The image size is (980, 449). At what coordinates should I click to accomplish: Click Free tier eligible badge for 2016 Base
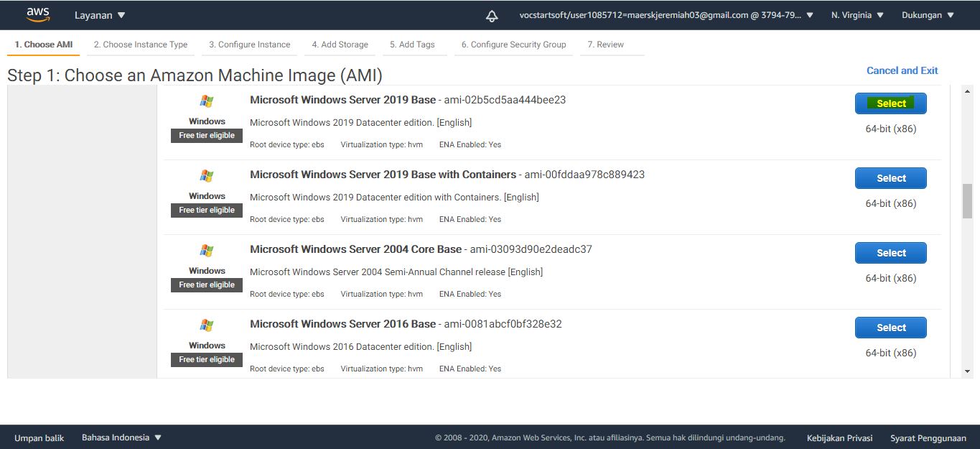[x=207, y=359]
